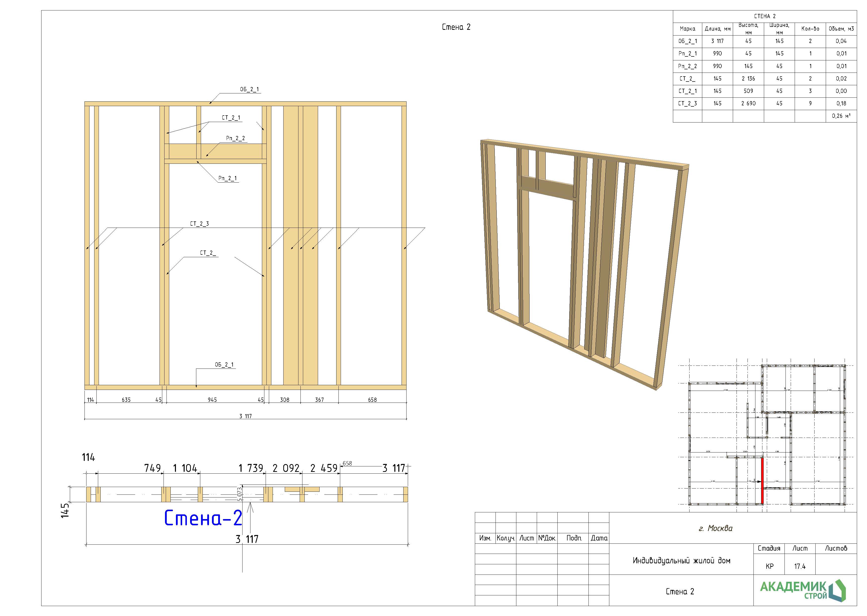Click the 0,26 м³ total volume cell
Screen dimensions: 867x616
[841, 116]
